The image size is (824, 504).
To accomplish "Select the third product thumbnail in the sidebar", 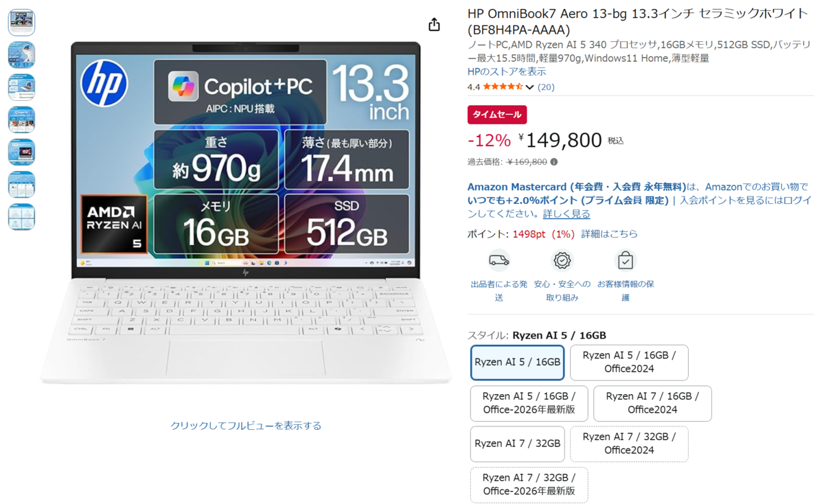I will point(21,87).
